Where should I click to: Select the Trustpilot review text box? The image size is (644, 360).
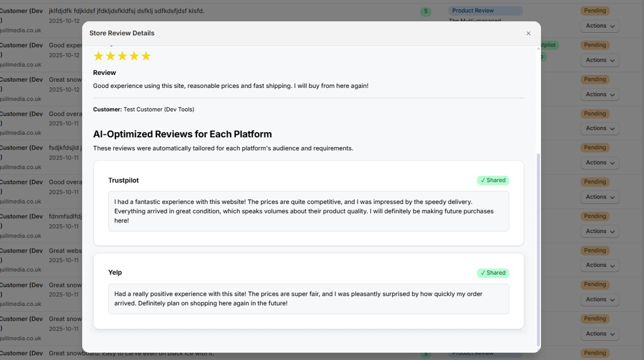tap(309, 211)
